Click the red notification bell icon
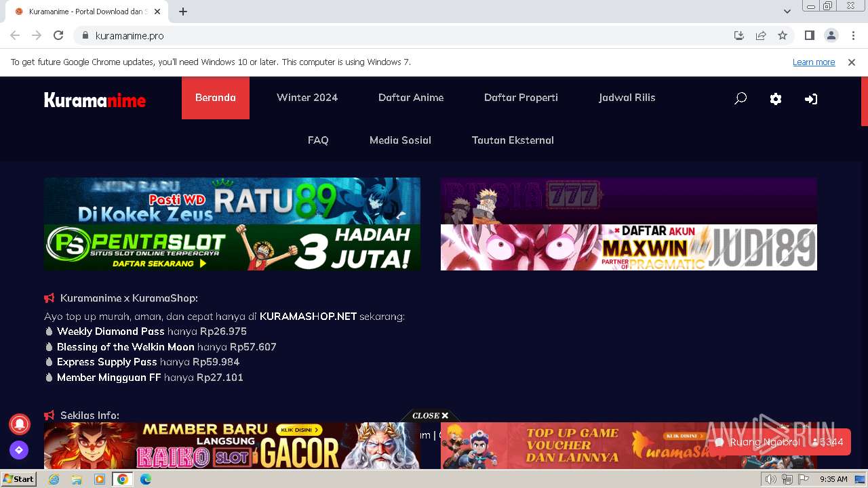The width and height of the screenshot is (868, 488). pos(19,424)
